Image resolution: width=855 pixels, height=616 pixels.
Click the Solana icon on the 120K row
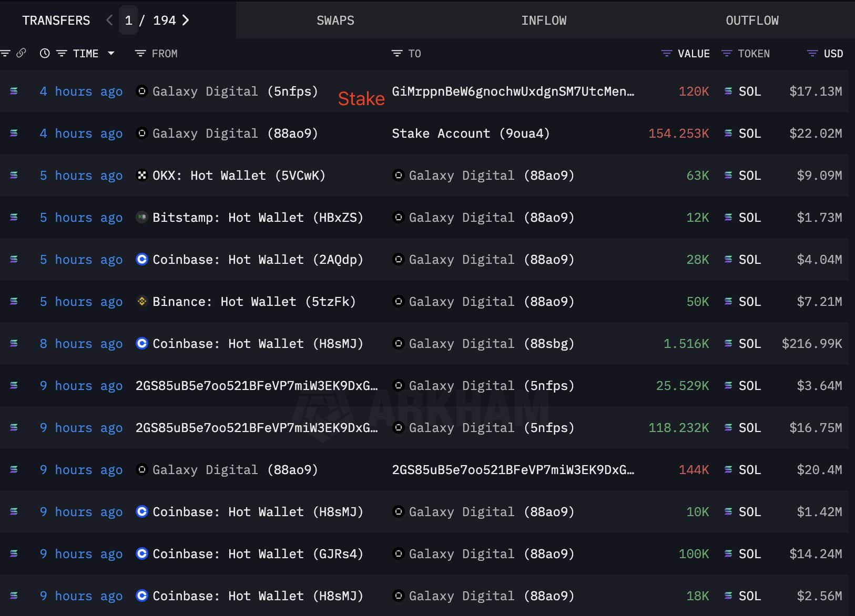point(728,91)
